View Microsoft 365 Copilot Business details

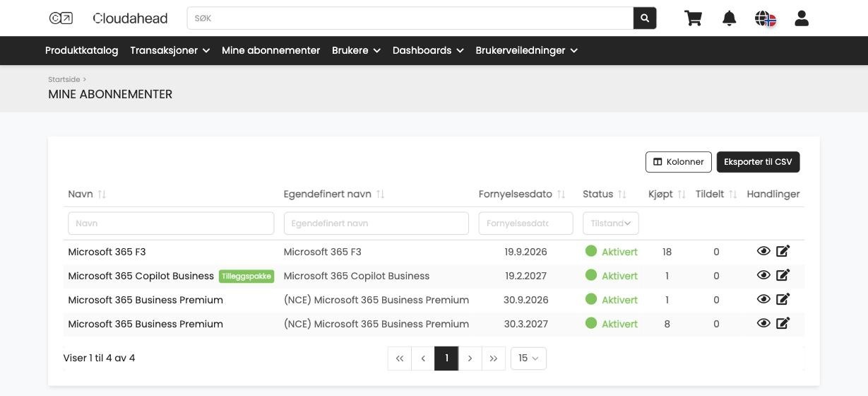pos(763,275)
